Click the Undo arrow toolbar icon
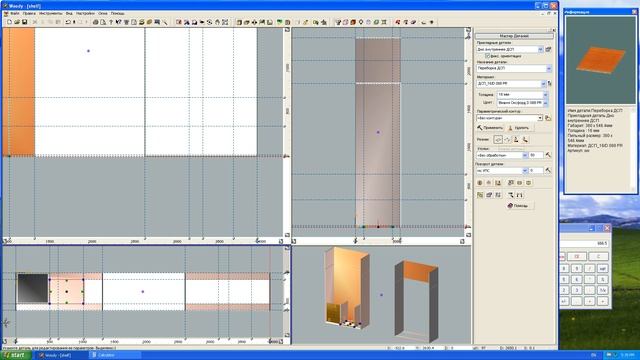Screen dimensions: 640x360 68,22
